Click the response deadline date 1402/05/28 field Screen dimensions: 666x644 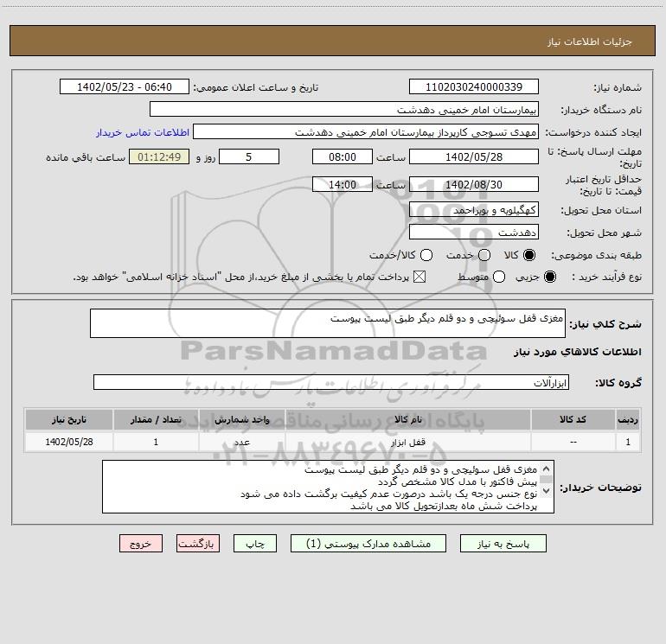coord(474,156)
